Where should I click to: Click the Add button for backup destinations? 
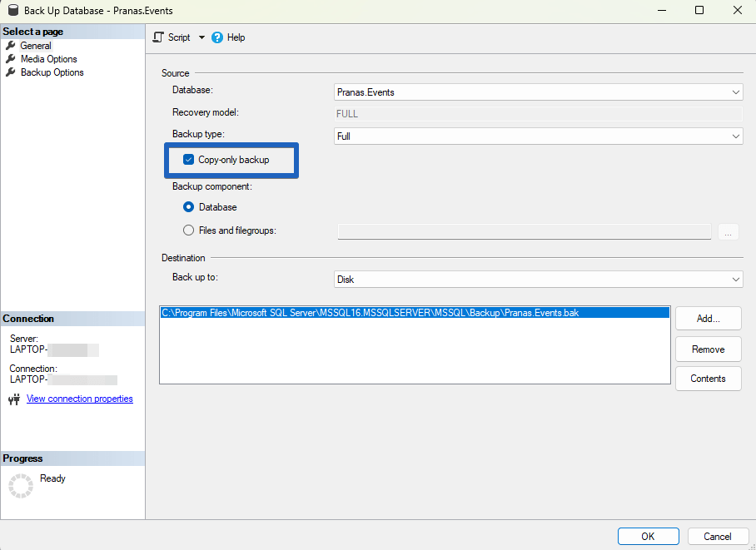tap(708, 318)
